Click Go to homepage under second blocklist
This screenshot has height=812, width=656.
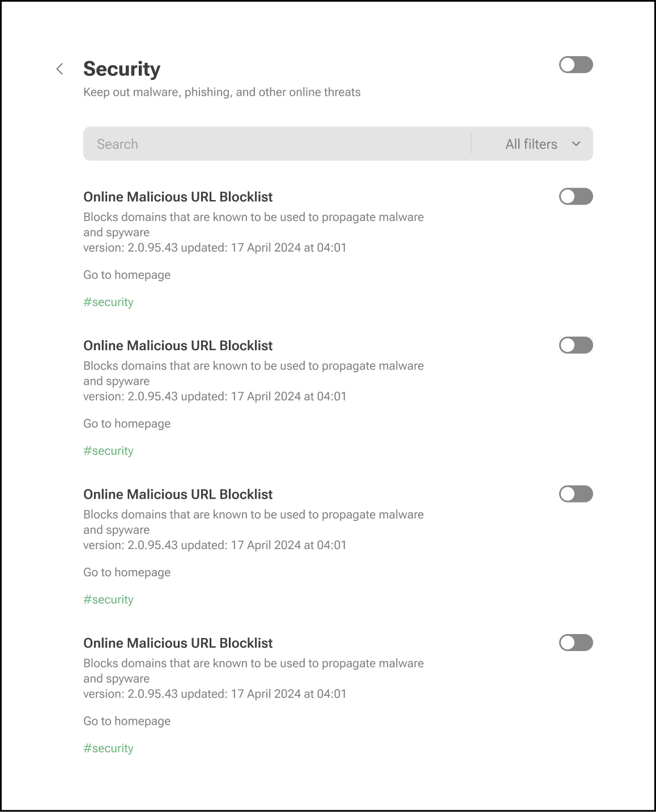tap(126, 423)
